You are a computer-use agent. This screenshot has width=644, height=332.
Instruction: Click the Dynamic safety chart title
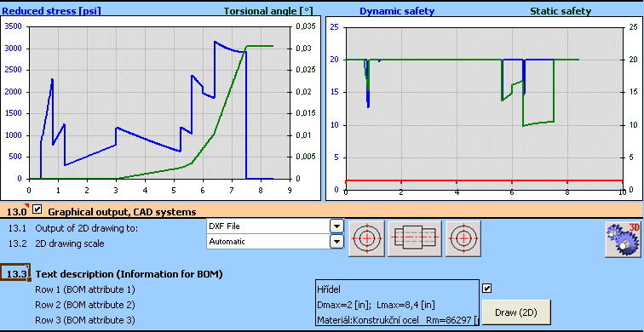397,11
